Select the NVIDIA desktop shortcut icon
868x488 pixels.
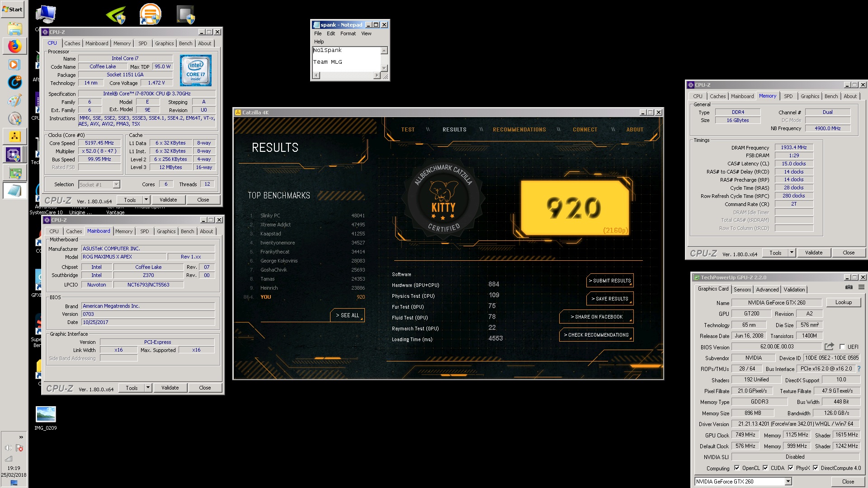click(x=116, y=14)
